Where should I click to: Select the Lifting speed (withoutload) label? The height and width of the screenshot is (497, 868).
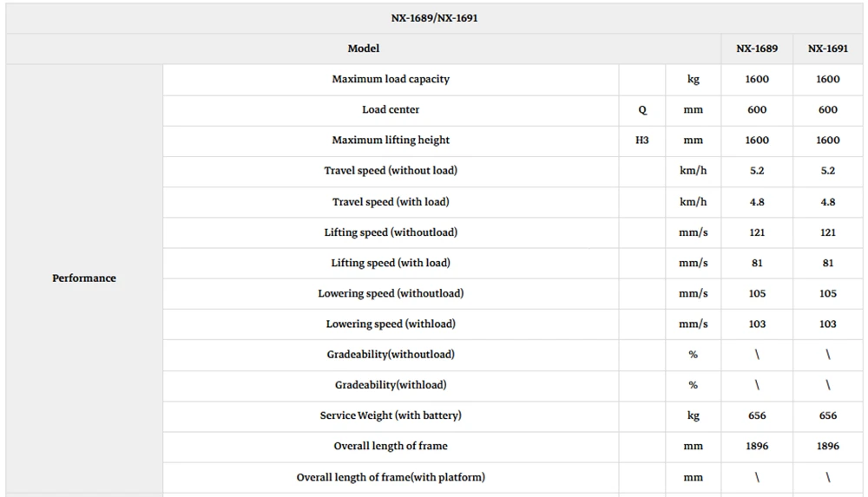[391, 232]
